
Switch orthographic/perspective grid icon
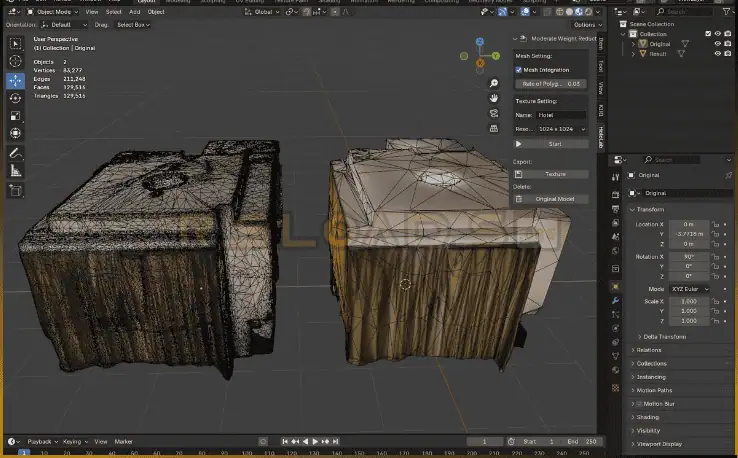[494, 129]
